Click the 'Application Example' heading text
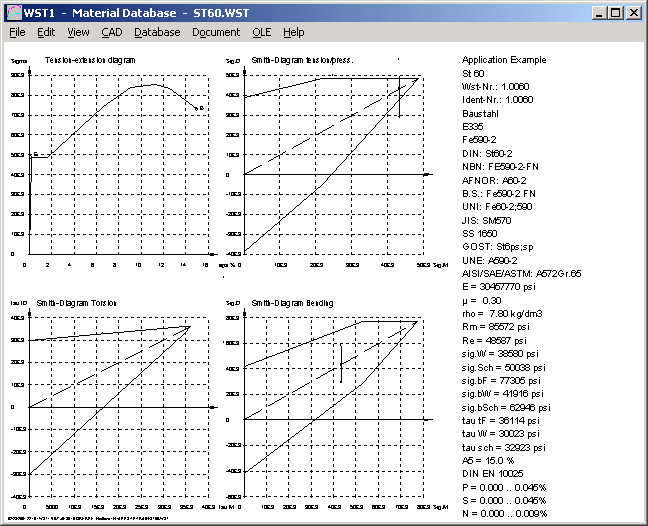 pyautogui.click(x=504, y=60)
